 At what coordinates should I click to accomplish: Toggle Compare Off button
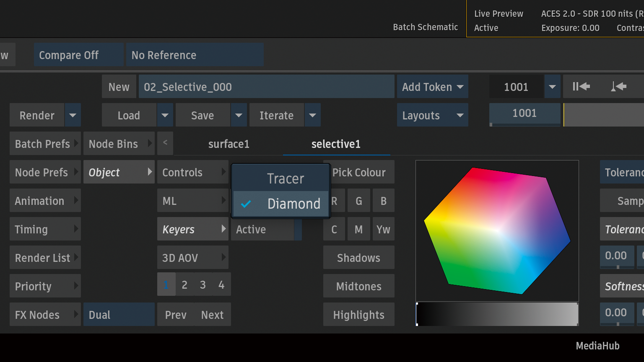point(79,55)
